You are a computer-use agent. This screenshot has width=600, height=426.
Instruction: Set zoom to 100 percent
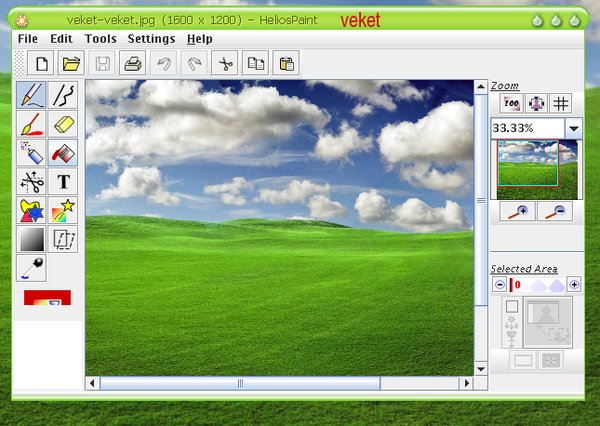click(x=512, y=103)
